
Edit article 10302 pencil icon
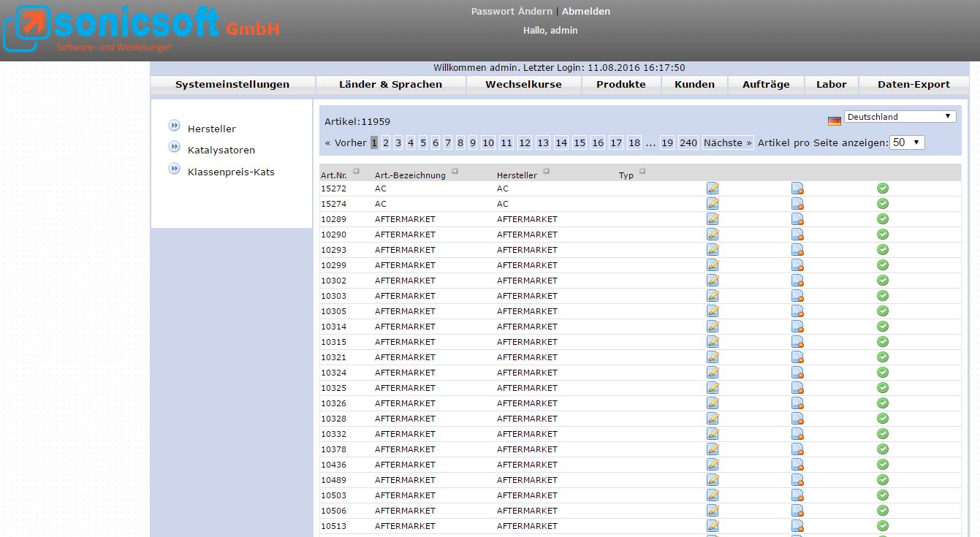pyautogui.click(x=713, y=281)
